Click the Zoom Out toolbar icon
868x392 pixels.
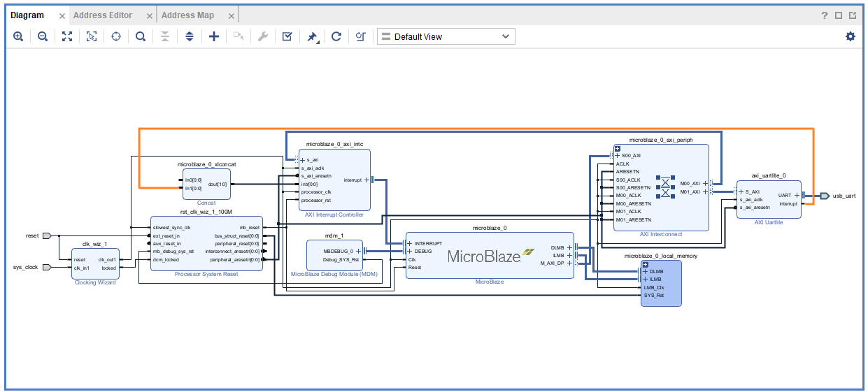click(43, 36)
